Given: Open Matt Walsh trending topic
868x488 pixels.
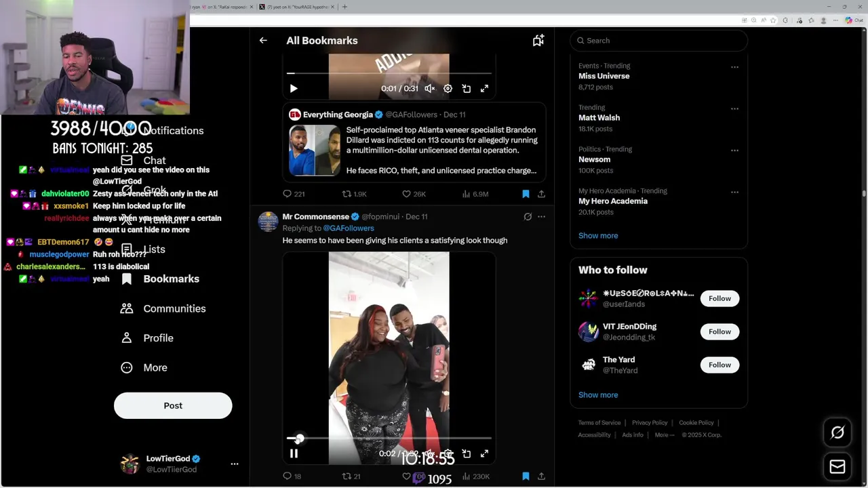Looking at the screenshot, I should pyautogui.click(x=599, y=118).
